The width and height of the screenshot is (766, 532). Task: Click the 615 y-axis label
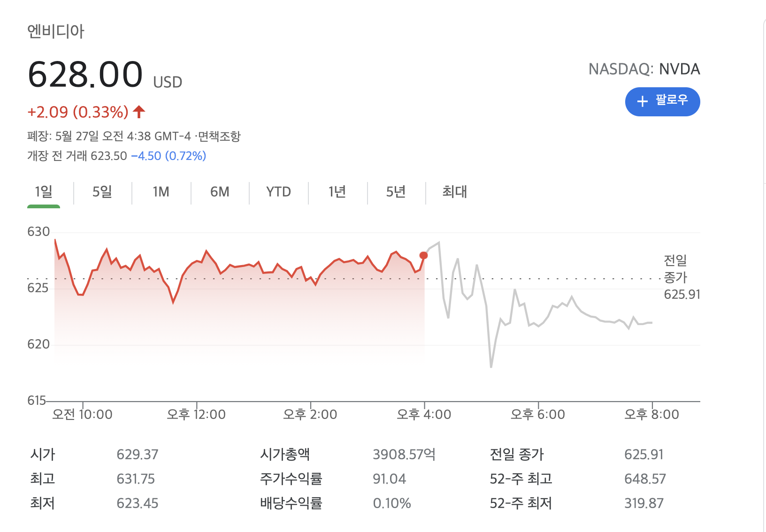(37, 401)
